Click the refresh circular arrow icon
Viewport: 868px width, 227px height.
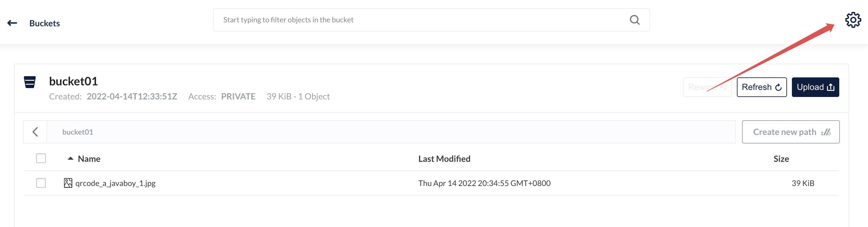pos(778,87)
